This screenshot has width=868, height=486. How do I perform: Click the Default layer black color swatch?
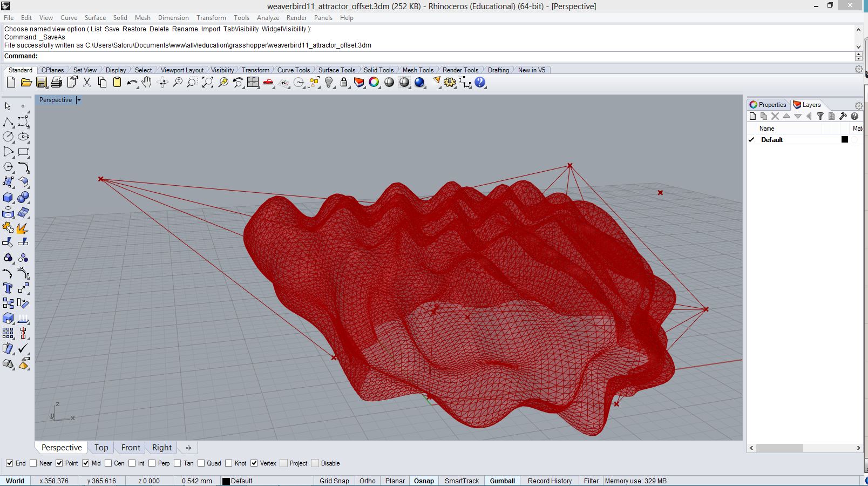coord(845,140)
